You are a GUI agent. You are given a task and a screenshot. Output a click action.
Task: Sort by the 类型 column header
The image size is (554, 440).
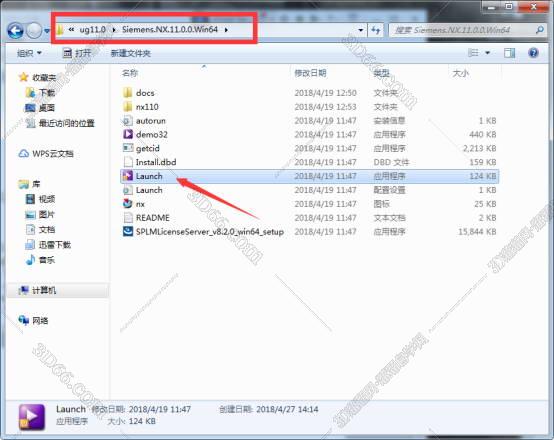[x=382, y=73]
